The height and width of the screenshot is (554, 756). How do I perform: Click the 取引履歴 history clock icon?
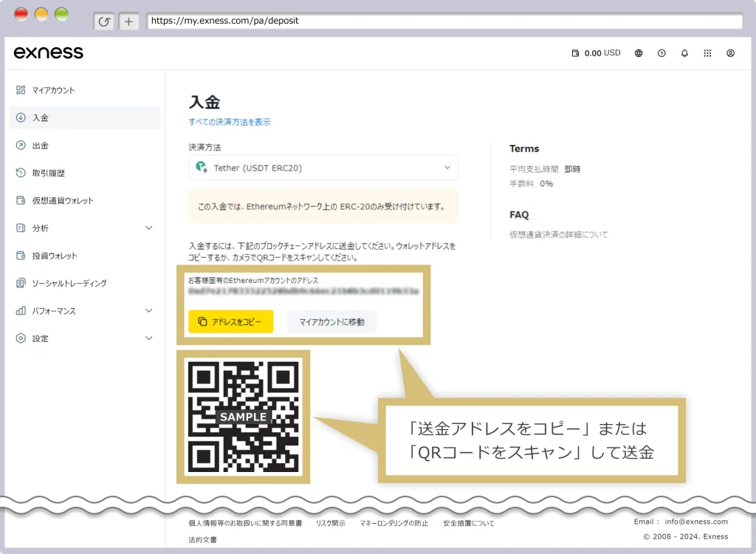(x=21, y=172)
